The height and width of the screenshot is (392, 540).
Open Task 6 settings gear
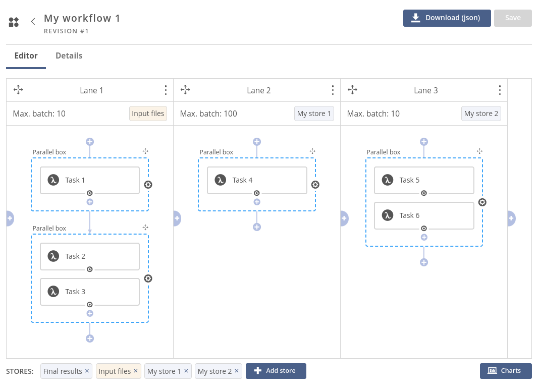click(424, 229)
